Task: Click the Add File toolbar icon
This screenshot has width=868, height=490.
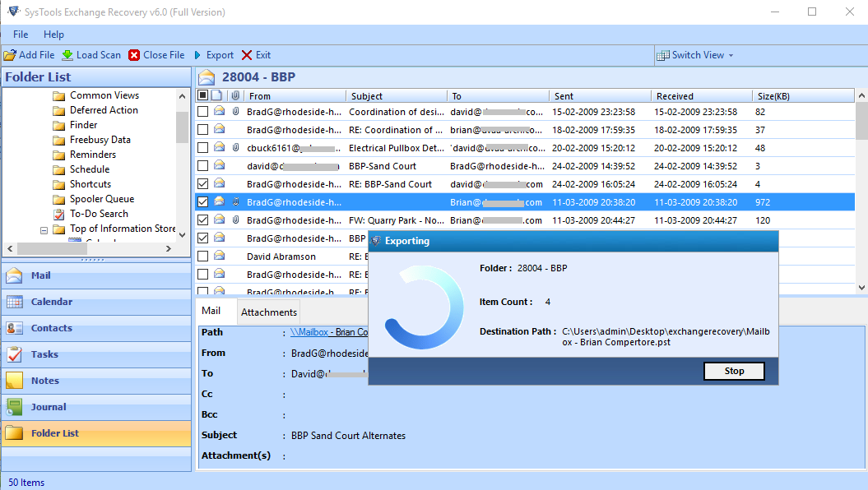Action: pos(10,55)
